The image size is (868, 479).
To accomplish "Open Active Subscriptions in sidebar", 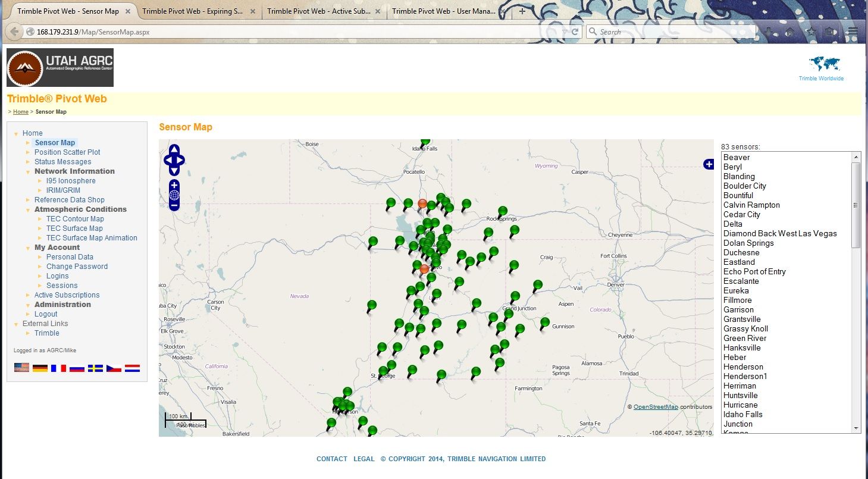I will point(67,295).
